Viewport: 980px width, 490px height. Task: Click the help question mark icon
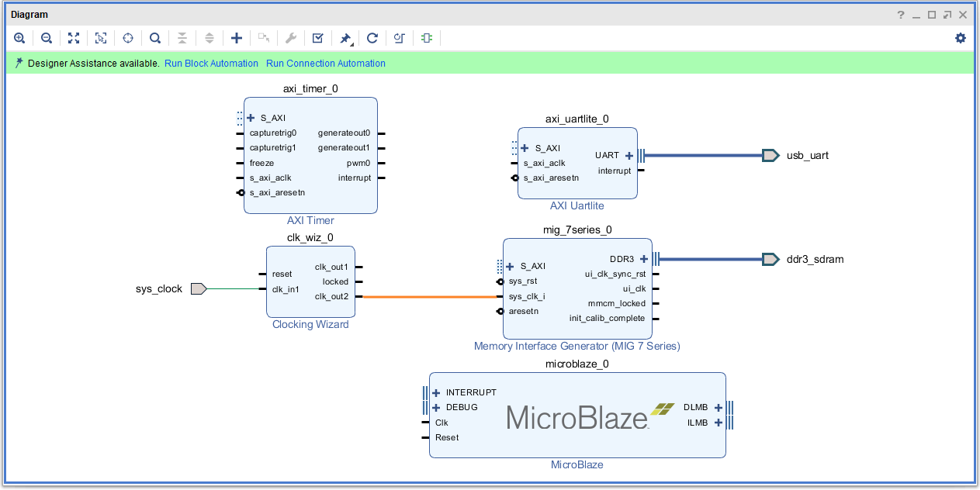[x=901, y=15]
